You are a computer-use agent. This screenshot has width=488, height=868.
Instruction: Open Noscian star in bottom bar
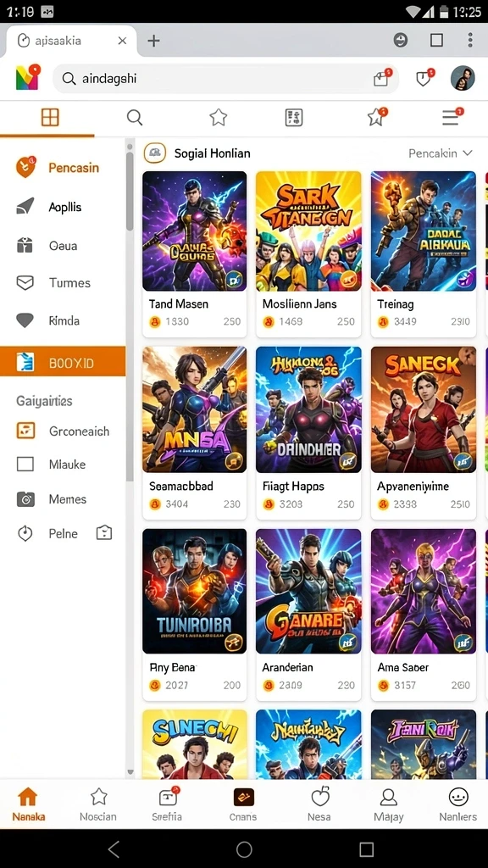98,804
